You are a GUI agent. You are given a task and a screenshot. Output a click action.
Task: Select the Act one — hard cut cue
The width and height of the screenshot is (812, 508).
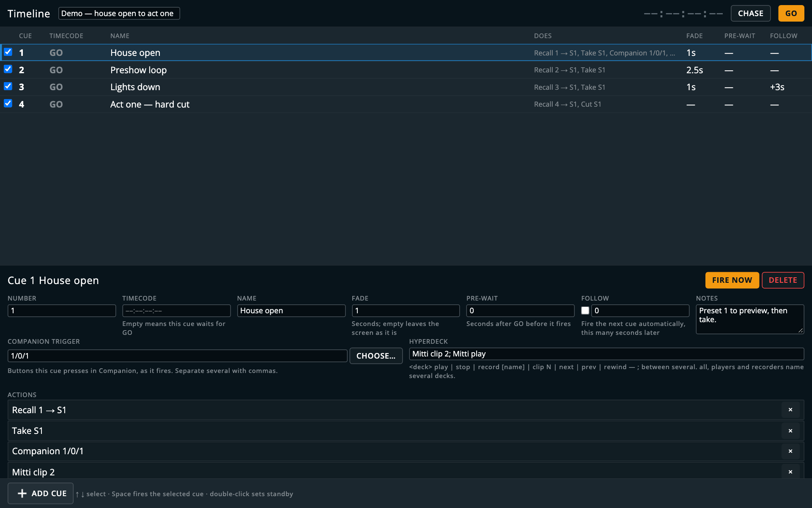point(406,104)
